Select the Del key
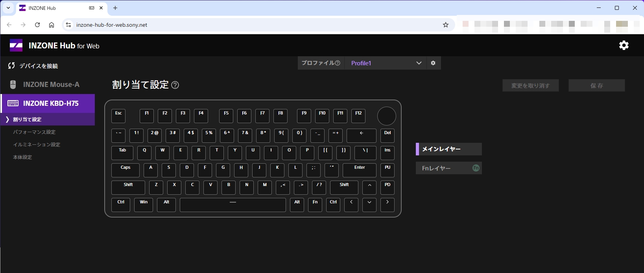644x273 pixels. (x=388, y=136)
